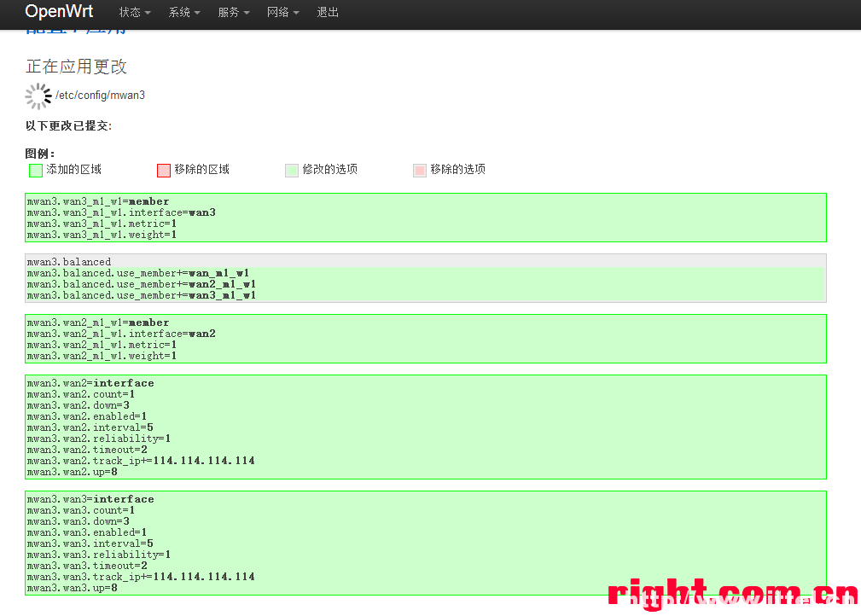Click line mwan3.wan3_m1_w1.weight=1
This screenshot has height=616, width=861.
click(102, 235)
